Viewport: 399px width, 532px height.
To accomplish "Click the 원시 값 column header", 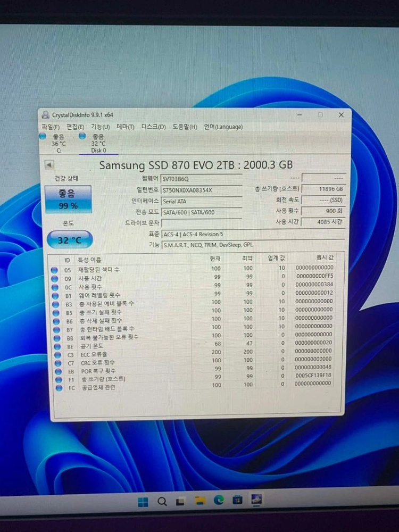I will pos(325,257).
